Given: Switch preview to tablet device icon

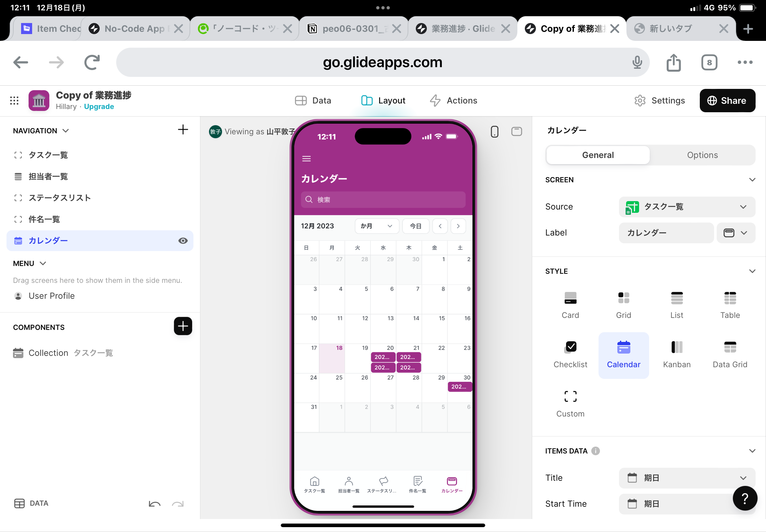Looking at the screenshot, I should tap(516, 132).
